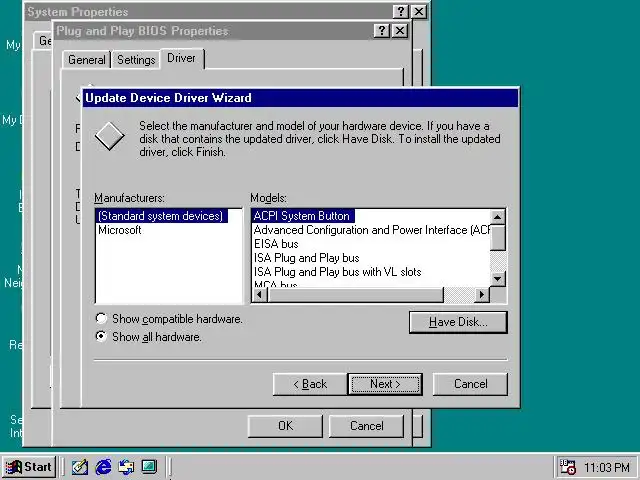Screen dimensions: 640x480
Task: Select EISA bus model
Action: point(276,244)
